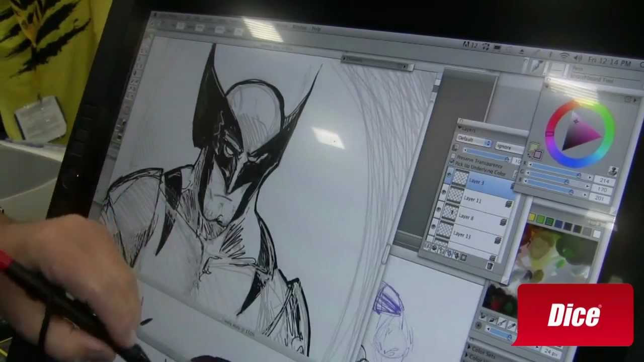This screenshot has width=644, height=362.
Task: Toggle the Preserve Transparency checkbox
Action: click(x=453, y=155)
